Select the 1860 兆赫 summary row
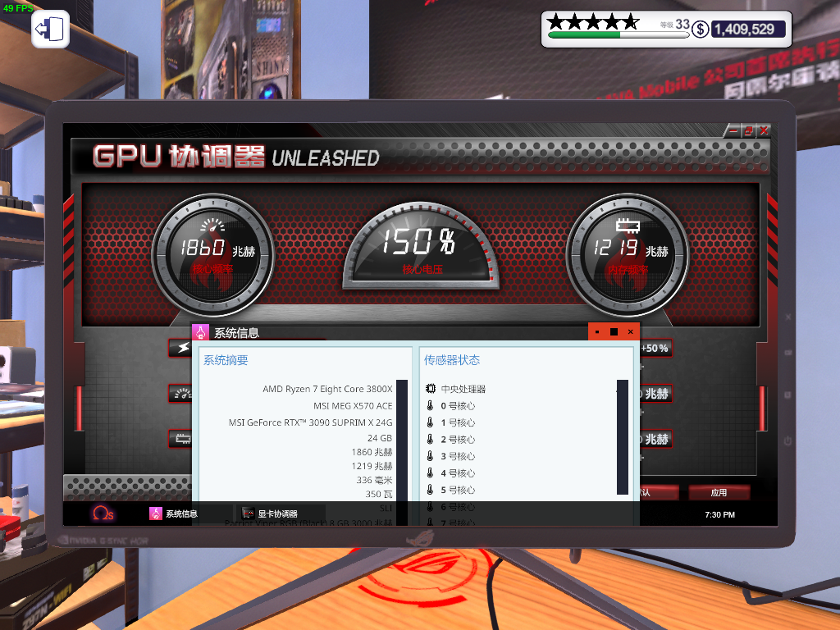 tap(372, 452)
